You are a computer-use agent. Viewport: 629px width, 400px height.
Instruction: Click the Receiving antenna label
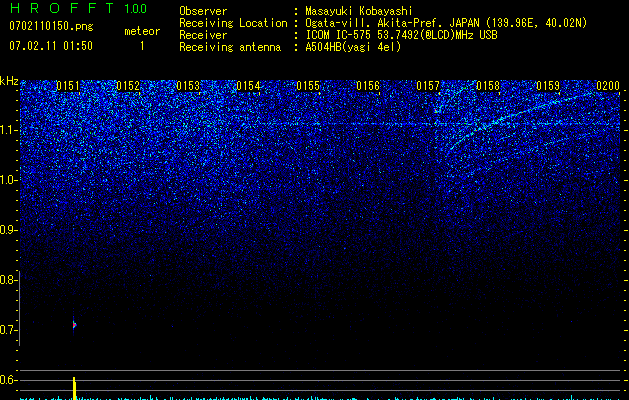click(x=230, y=47)
